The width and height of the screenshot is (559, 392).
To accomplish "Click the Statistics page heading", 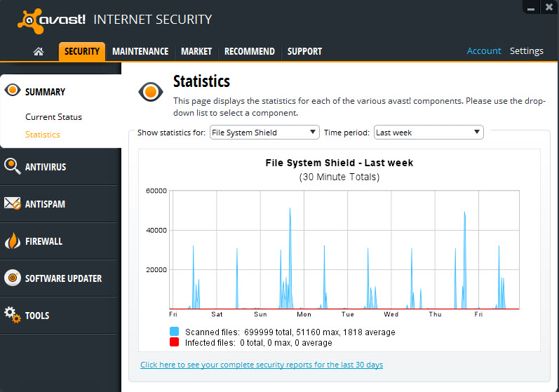I will click(201, 81).
